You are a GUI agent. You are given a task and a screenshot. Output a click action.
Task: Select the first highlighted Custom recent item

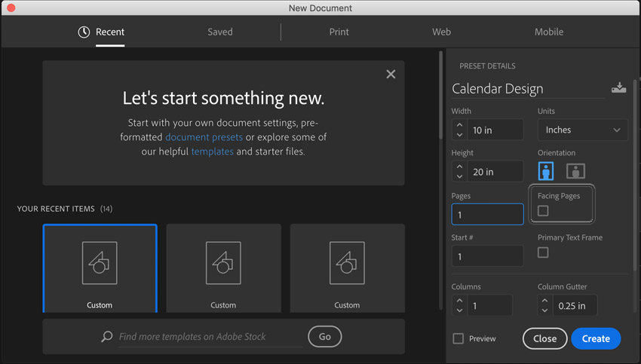click(100, 268)
